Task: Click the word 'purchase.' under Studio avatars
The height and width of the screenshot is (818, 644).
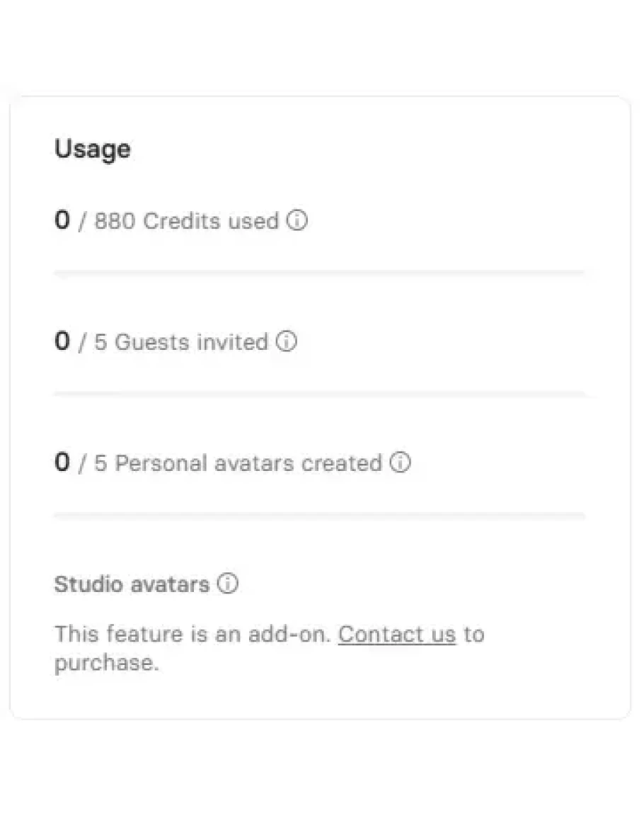Action: click(x=106, y=663)
